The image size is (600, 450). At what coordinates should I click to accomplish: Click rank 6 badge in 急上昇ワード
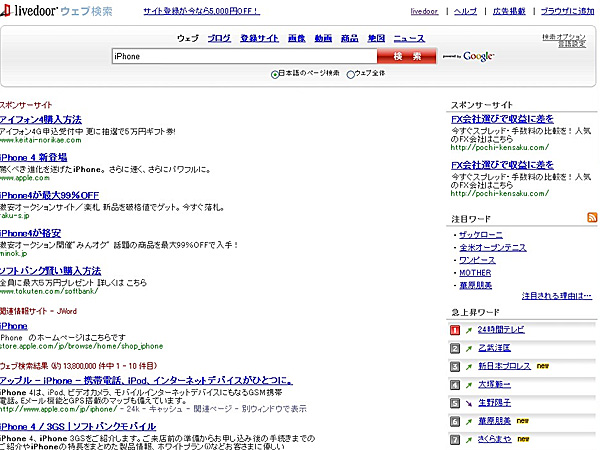(455, 421)
